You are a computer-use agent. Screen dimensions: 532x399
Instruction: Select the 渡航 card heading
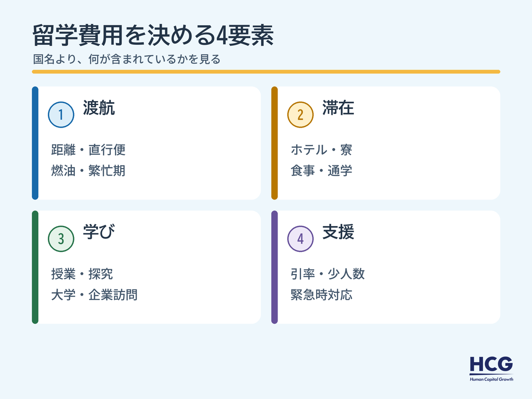tap(99, 108)
